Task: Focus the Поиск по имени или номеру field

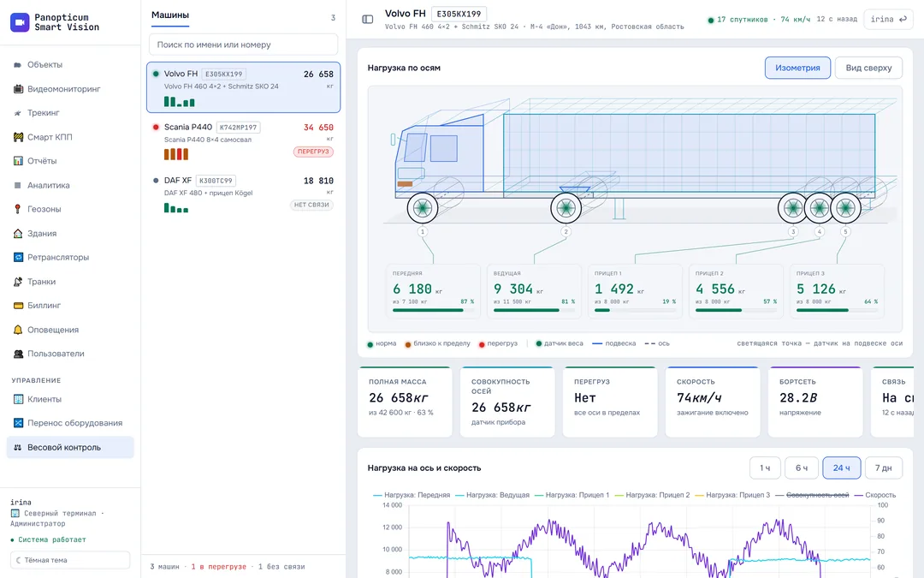Action: [x=243, y=45]
